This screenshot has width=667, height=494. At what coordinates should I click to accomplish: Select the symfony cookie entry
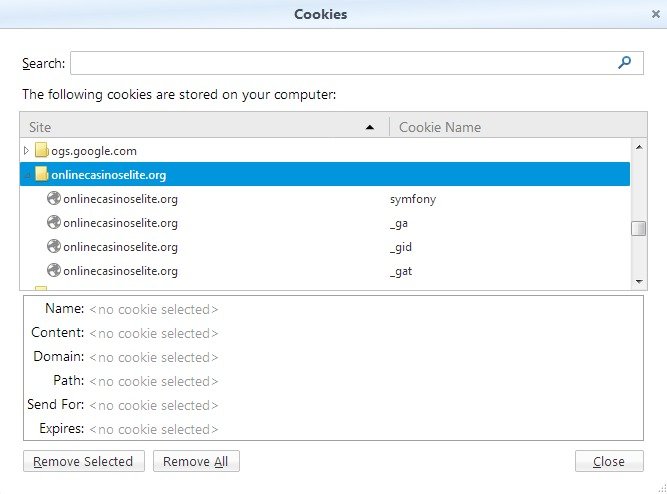[325, 198]
